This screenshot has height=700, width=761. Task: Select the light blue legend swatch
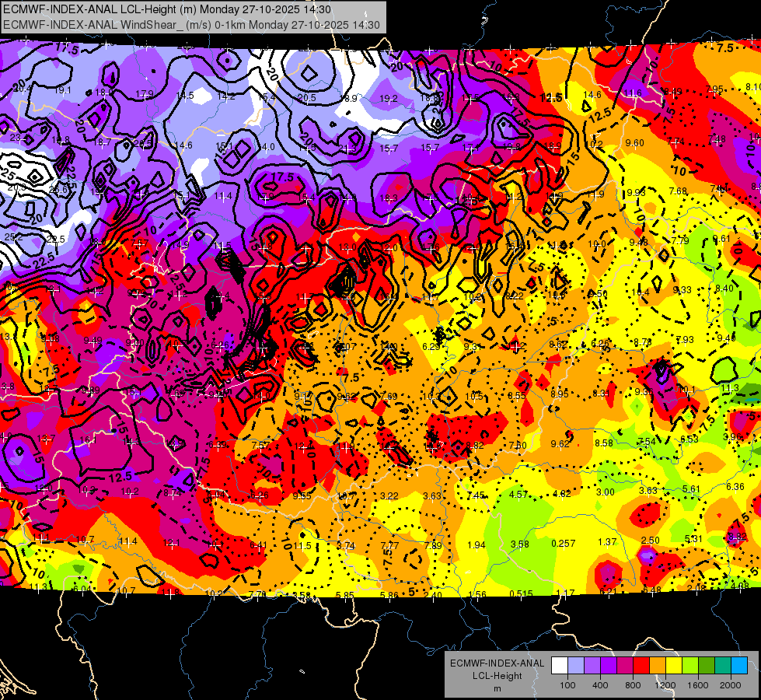pyautogui.click(x=575, y=666)
